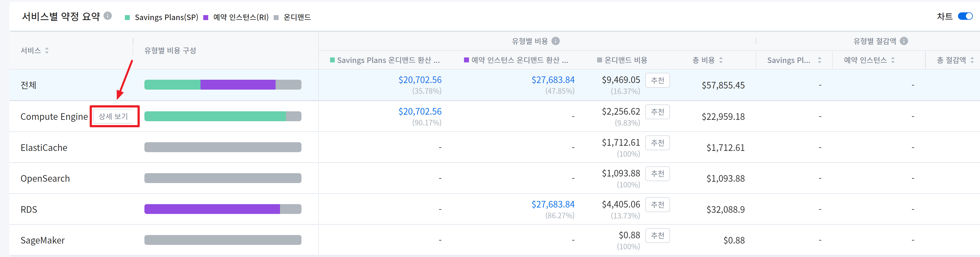Click 추천 button in 전체 row
The image size is (980, 257).
coord(657,81)
